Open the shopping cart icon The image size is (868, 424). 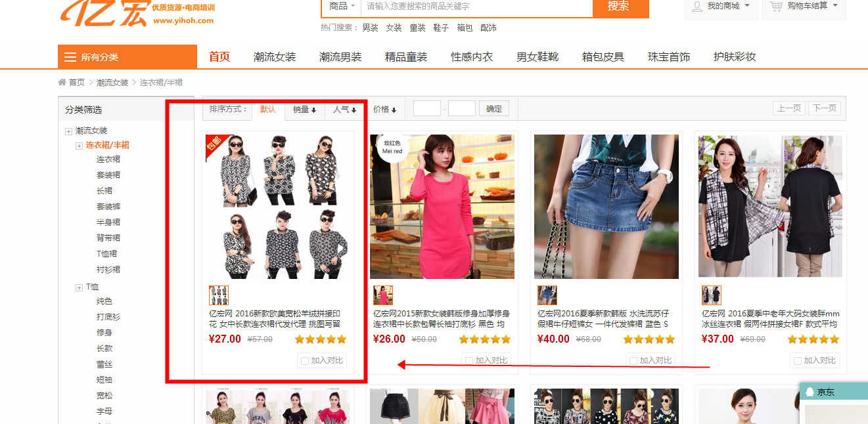[777, 6]
